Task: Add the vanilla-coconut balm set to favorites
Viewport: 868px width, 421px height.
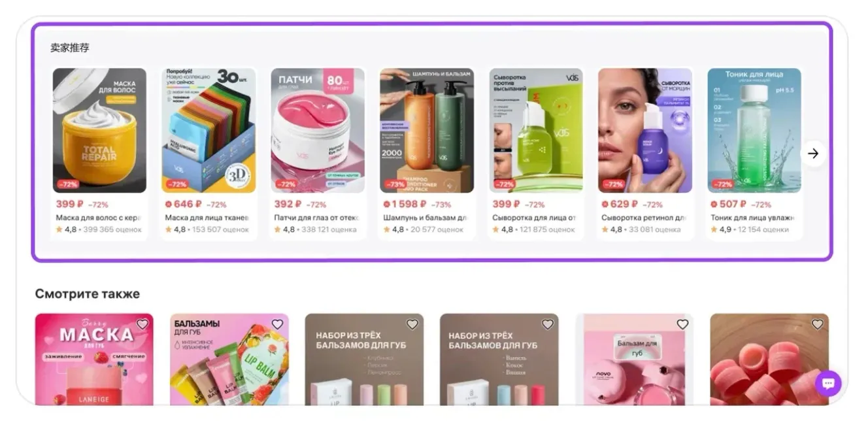Action: [547, 324]
